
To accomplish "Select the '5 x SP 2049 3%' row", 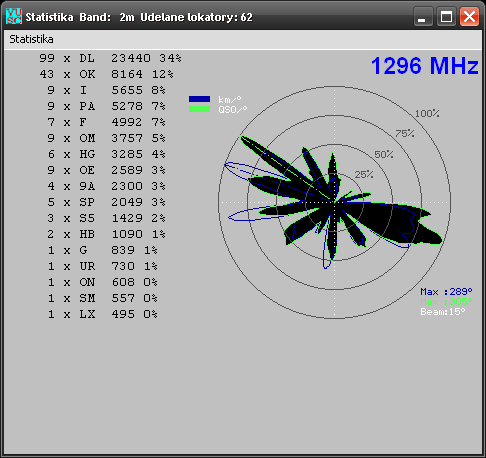I will tap(106, 202).
